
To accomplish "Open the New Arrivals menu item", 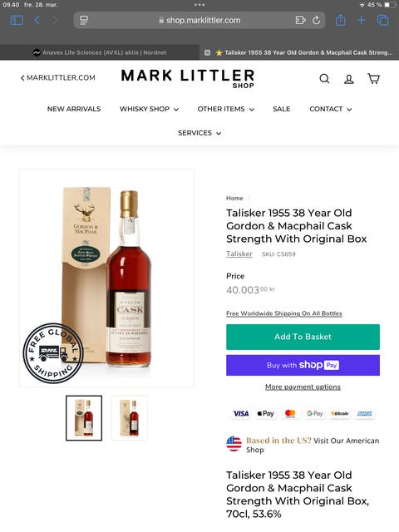I will [x=74, y=109].
